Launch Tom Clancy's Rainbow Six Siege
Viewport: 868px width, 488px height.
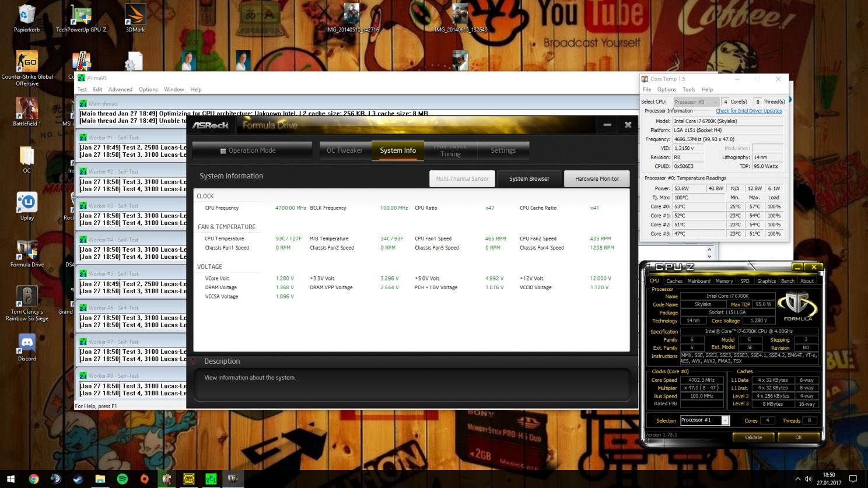[x=27, y=304]
